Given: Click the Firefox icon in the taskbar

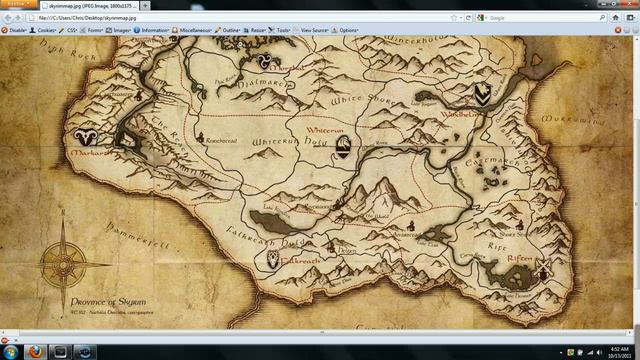Looking at the screenshot, I should pyautogui.click(x=36, y=352).
